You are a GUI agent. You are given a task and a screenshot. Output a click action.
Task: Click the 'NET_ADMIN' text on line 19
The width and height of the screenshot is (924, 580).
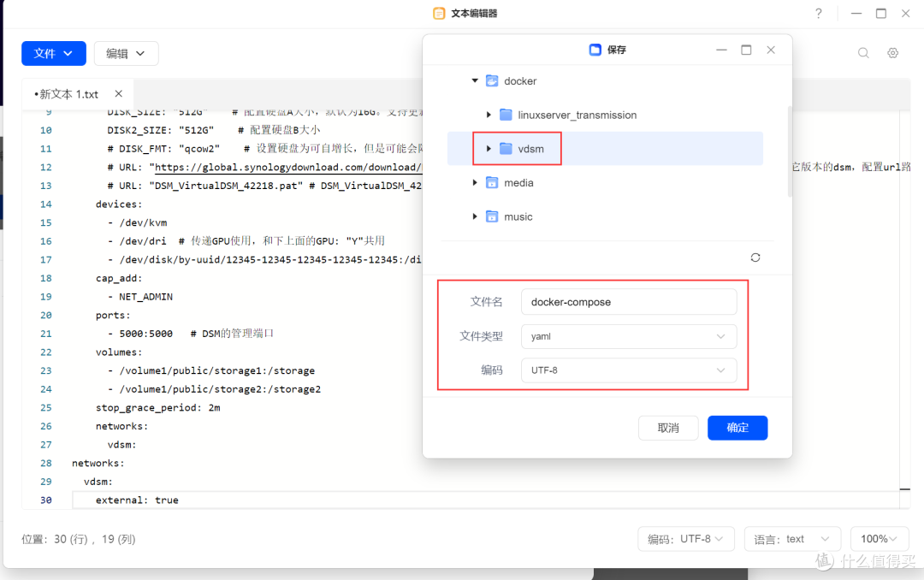click(145, 297)
